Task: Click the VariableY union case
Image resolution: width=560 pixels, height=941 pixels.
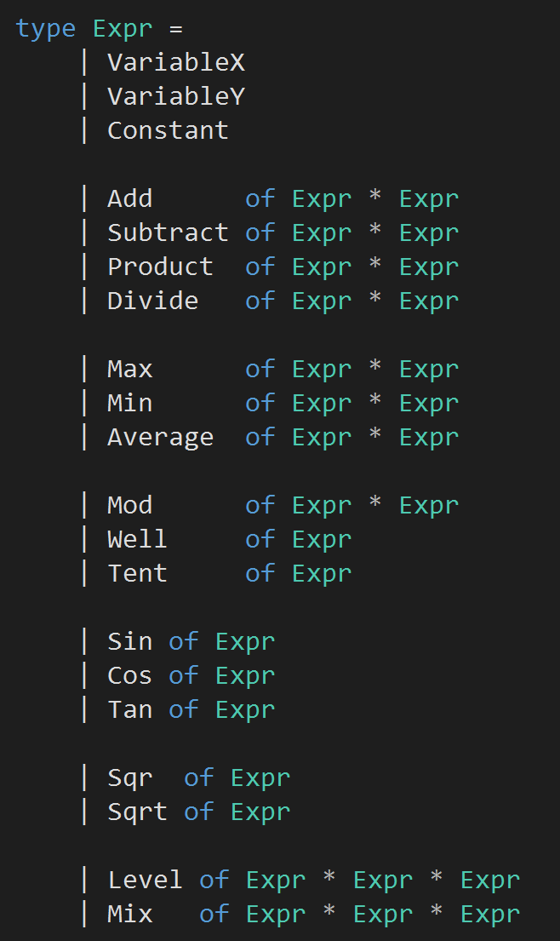Action: [x=176, y=96]
